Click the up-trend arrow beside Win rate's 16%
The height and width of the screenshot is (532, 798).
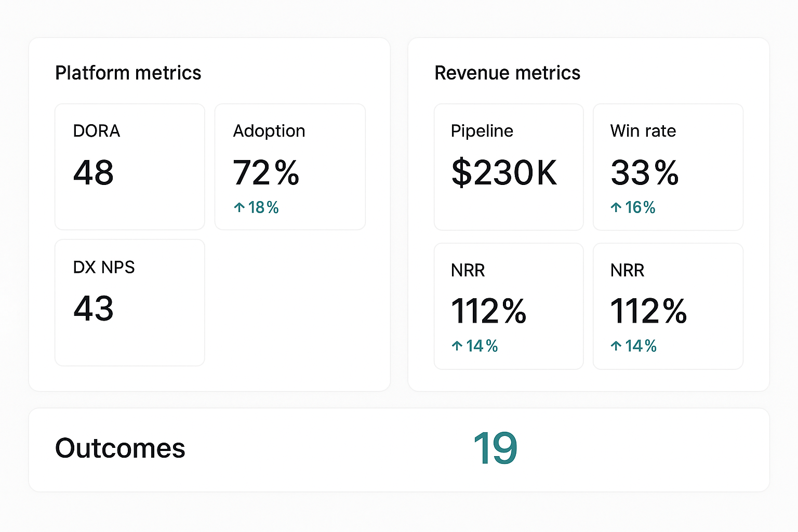(616, 207)
